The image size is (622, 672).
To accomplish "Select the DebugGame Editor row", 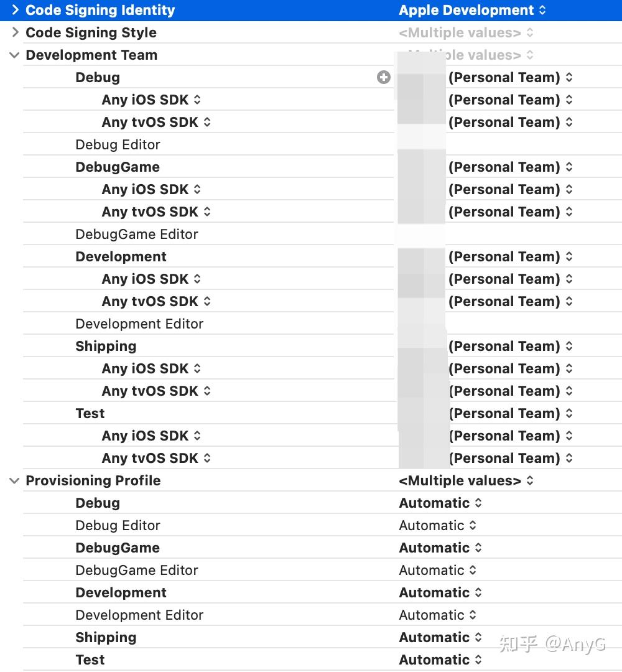I will pyautogui.click(x=137, y=234).
